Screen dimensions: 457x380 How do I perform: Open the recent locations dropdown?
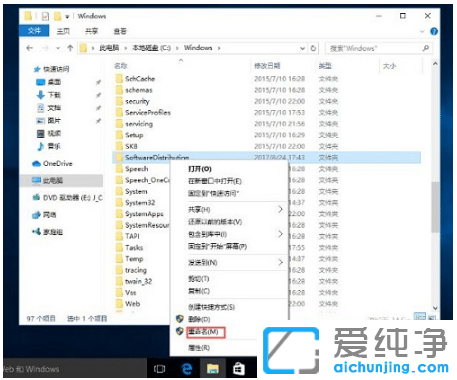pyautogui.click(x=58, y=48)
